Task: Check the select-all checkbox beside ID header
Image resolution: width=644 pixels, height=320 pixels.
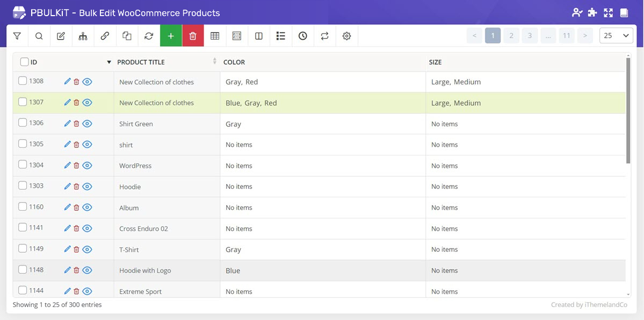Action: pos(24,62)
